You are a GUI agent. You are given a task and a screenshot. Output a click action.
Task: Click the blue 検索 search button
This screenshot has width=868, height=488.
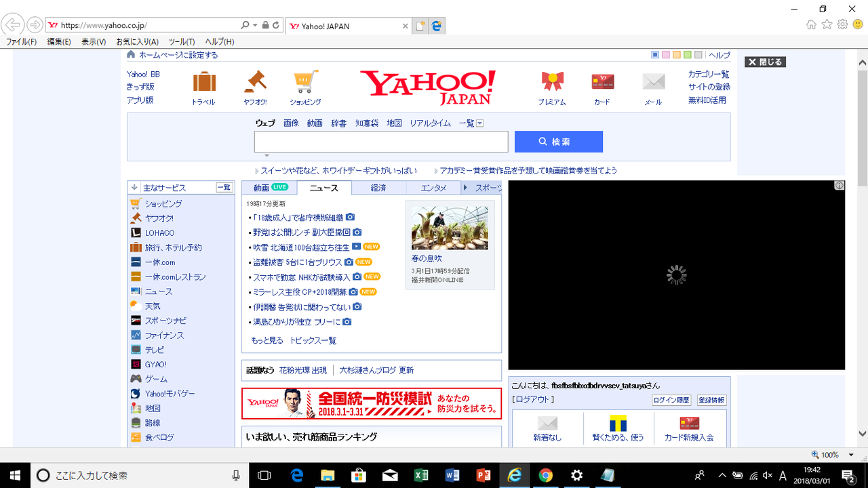(559, 142)
